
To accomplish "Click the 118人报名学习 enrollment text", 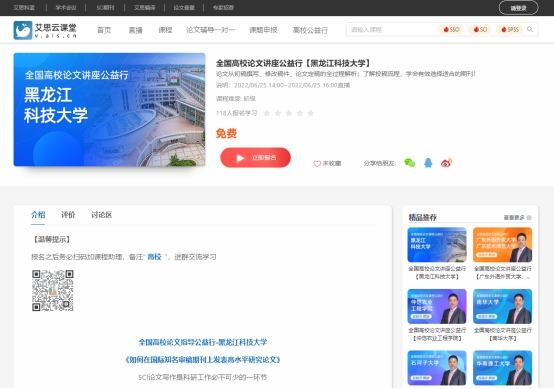I will coord(236,113).
